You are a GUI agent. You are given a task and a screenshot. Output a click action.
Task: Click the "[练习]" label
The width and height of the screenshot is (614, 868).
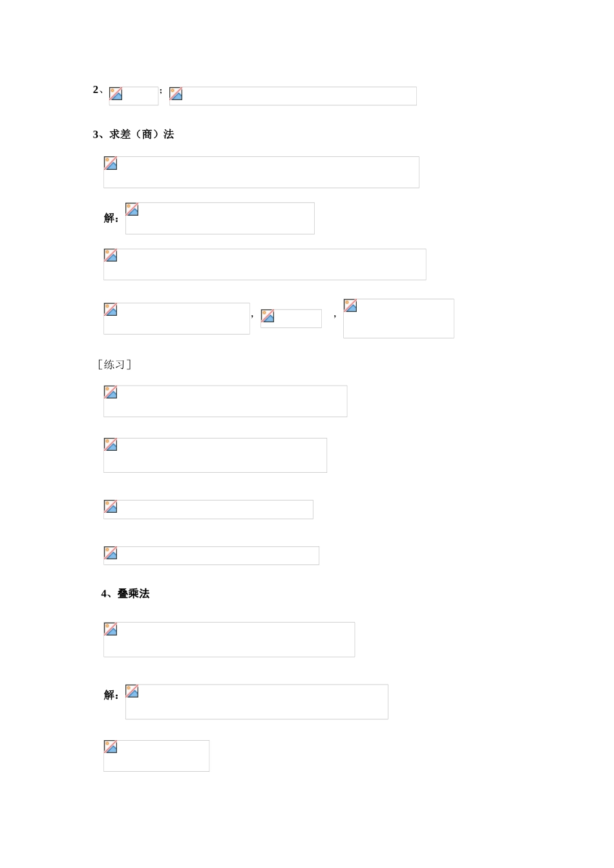coord(114,365)
